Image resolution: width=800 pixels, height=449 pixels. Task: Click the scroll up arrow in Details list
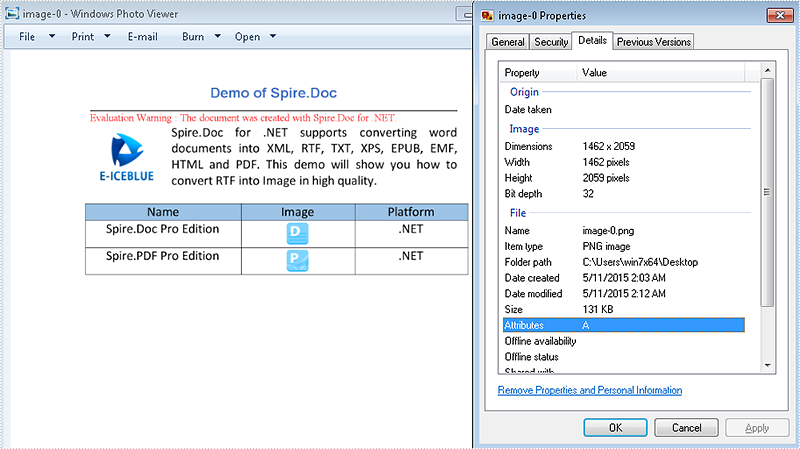pos(767,70)
